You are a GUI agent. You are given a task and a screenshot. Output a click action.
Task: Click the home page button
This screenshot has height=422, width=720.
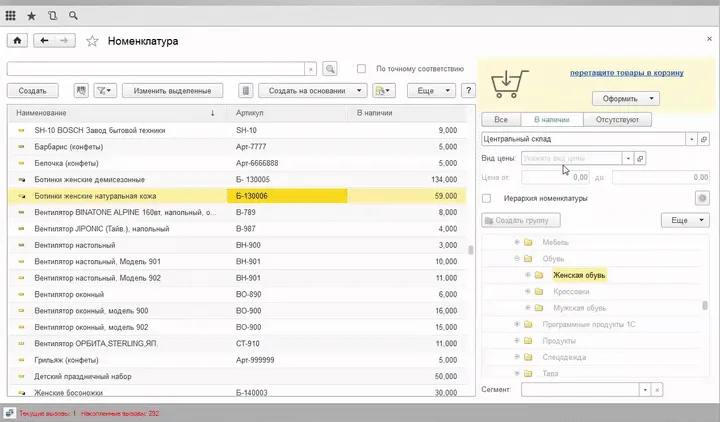coord(17,41)
